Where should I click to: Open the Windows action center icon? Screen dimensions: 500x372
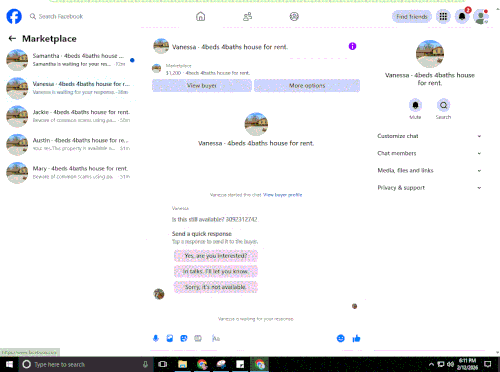pyautogui.click(x=488, y=364)
